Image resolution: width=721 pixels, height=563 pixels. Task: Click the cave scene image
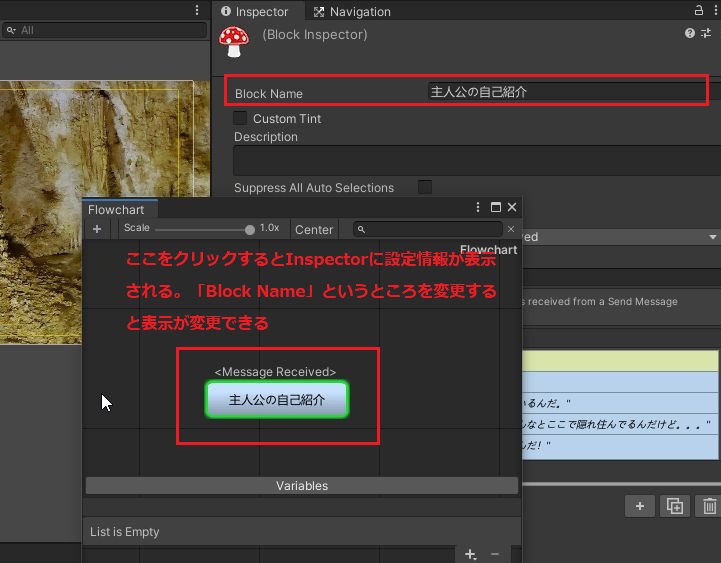point(105,213)
